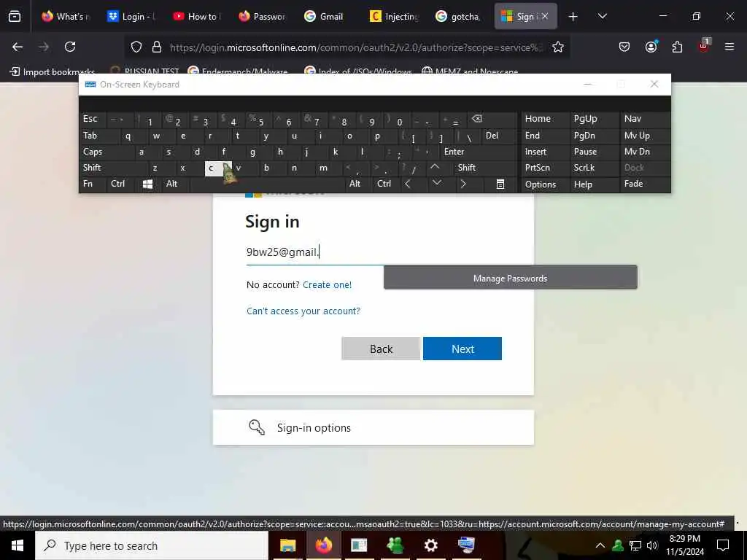Reload the current page

tap(70, 47)
